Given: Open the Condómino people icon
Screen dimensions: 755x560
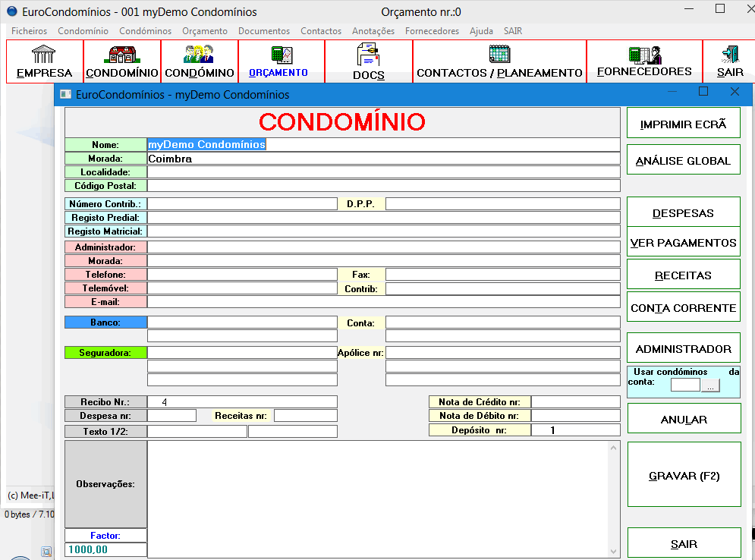Looking at the screenshot, I should (x=199, y=55).
